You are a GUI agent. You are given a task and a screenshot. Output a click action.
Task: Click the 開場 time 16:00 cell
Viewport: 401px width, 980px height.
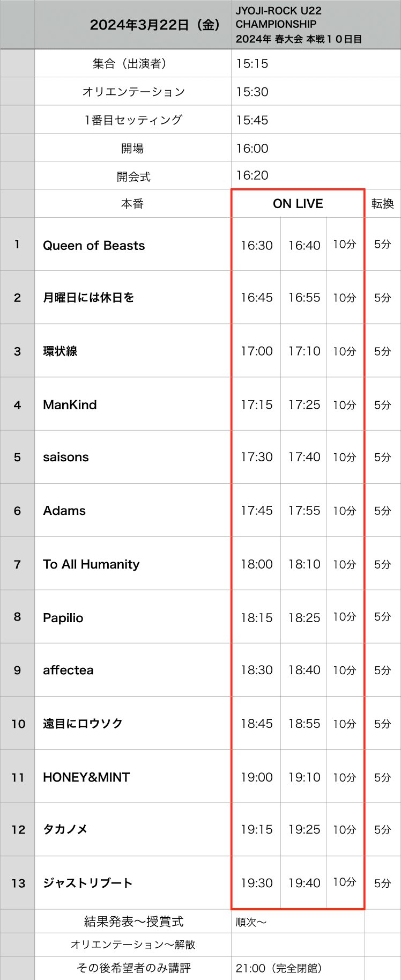pyautogui.click(x=316, y=148)
